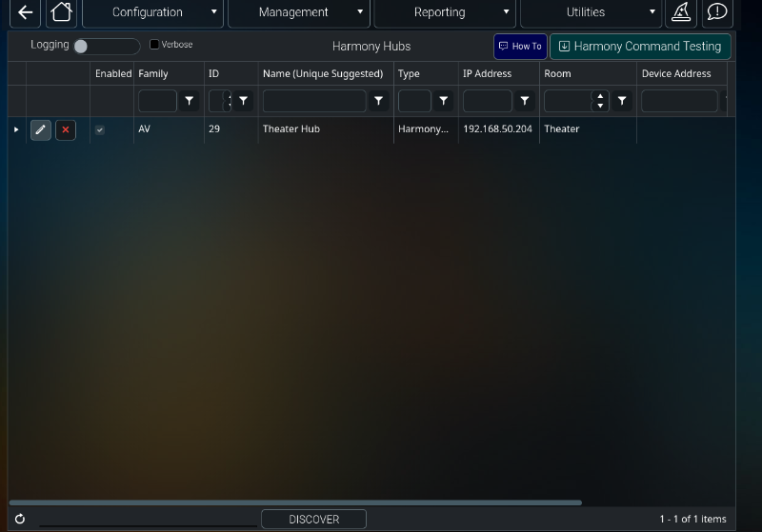762x532 pixels.
Task: Click the Room filter number box
Action: pos(568,101)
